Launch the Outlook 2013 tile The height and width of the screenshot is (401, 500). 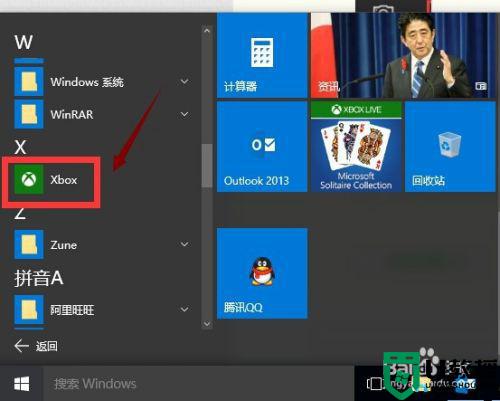262,147
